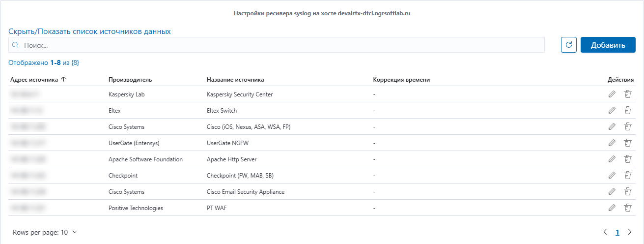Delete the Cisco Email Security Appliance source
This screenshot has width=644, height=244.
(627, 192)
